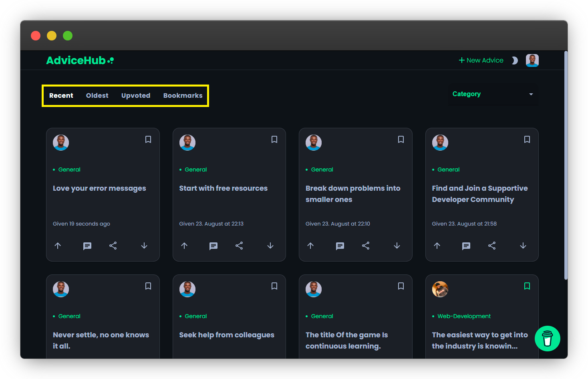588x379 pixels.
Task: Click 'Given 23. August at 22:13' timestamp
Action: coord(211,224)
